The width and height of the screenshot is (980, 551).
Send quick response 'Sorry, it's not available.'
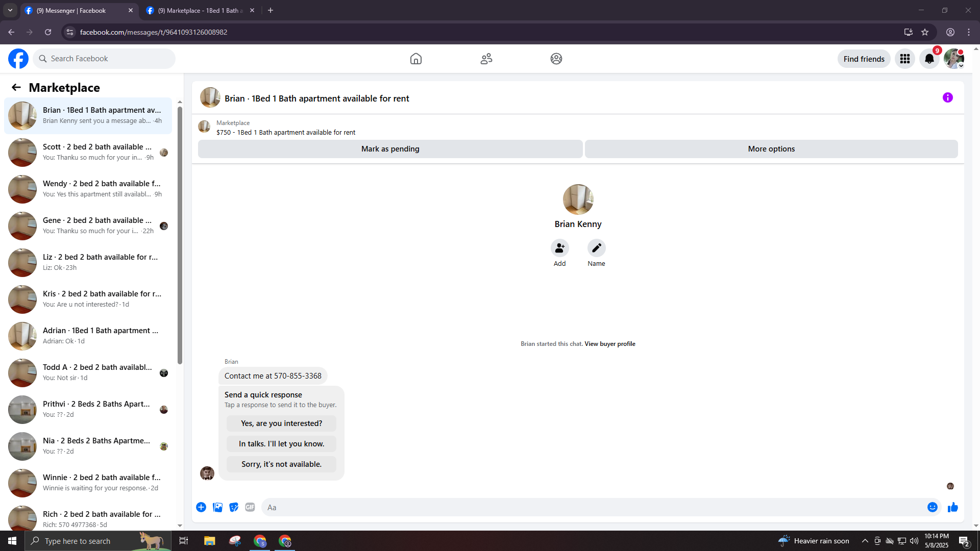pyautogui.click(x=282, y=464)
